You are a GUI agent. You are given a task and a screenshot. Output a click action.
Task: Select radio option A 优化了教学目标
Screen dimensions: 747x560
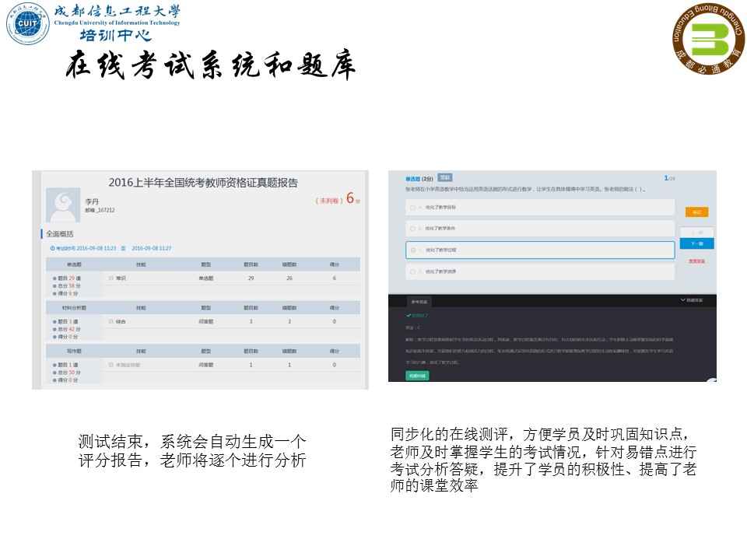click(412, 208)
